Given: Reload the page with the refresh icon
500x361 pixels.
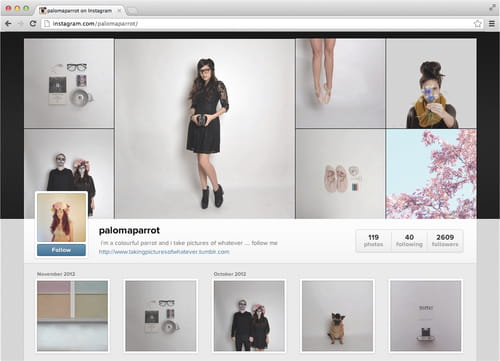Looking at the screenshot, I should (33, 24).
